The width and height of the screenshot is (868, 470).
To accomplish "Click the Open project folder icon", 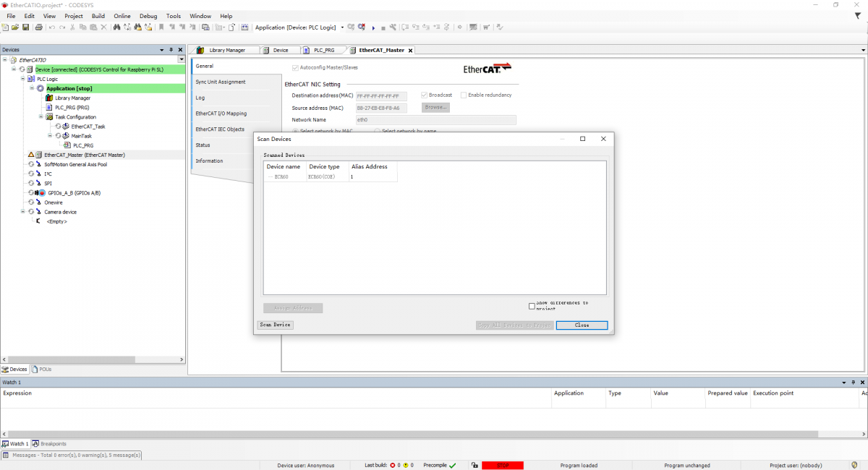I will tap(15, 27).
